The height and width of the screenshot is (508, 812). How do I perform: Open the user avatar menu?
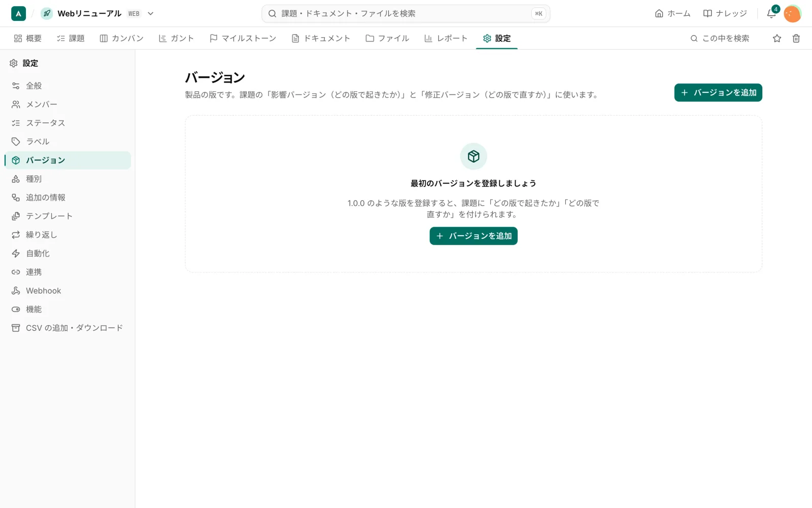point(792,14)
